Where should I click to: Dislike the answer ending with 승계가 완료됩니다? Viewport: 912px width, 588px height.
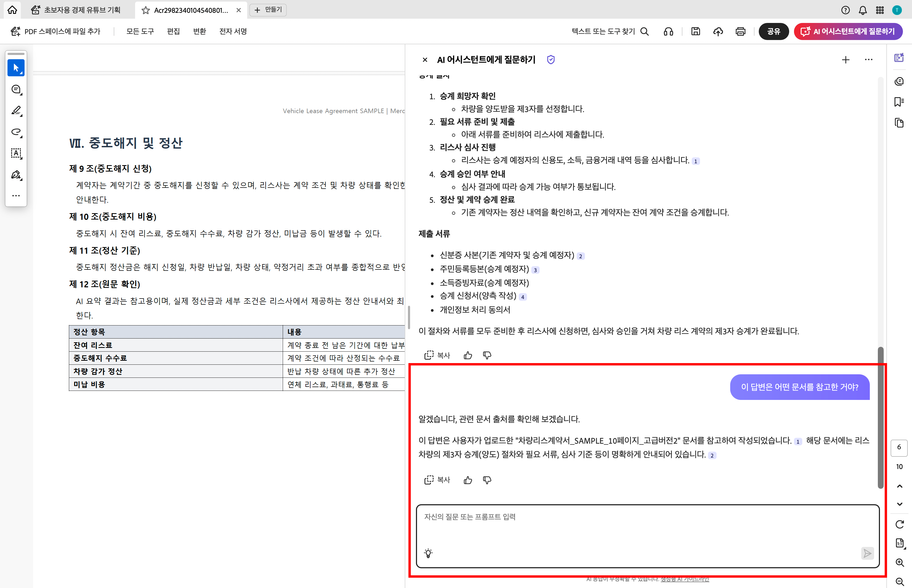487,355
